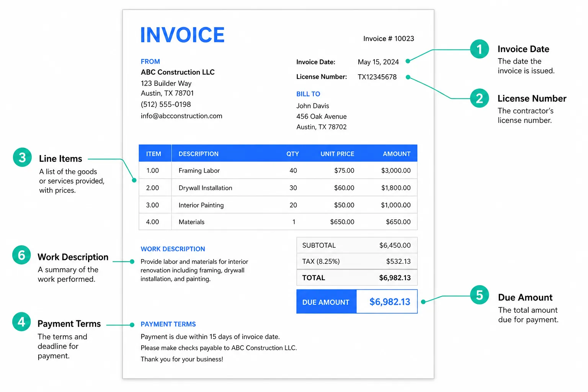Click the 'TAX (8.25%)' label

[x=321, y=261]
